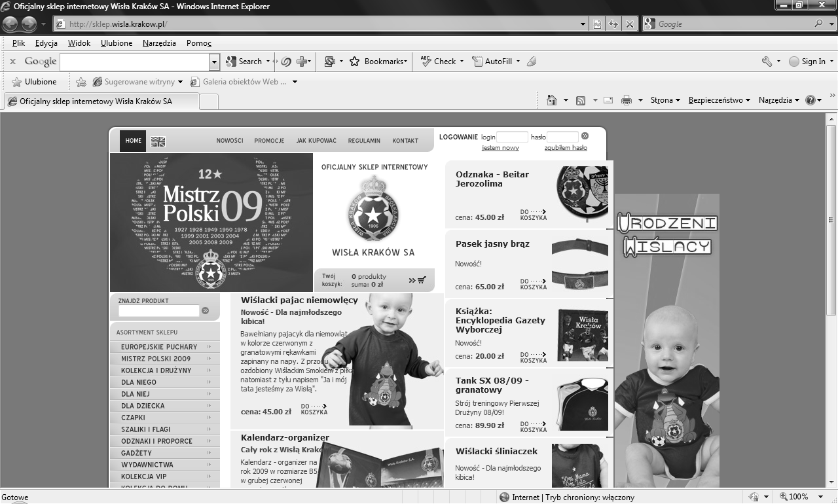Open the Google Toolbar wrench settings
Image resolution: width=838 pixels, height=504 pixels.
coord(767,62)
